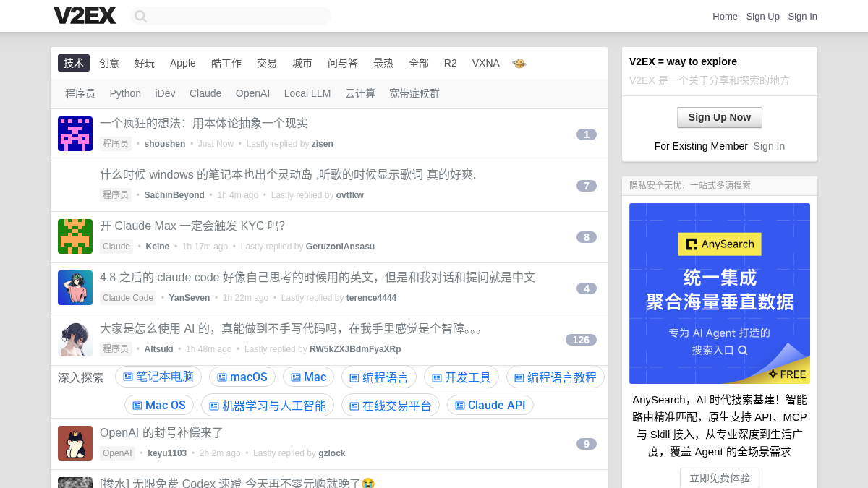The height and width of the screenshot is (488, 868).
Task: Open the windows 笔记本灵动岛 topic
Action: pos(288,175)
